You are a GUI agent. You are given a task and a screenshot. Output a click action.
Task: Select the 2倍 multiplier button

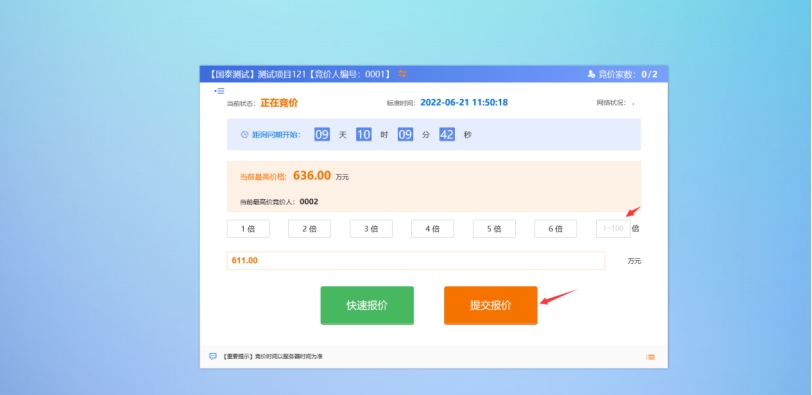pyautogui.click(x=310, y=229)
